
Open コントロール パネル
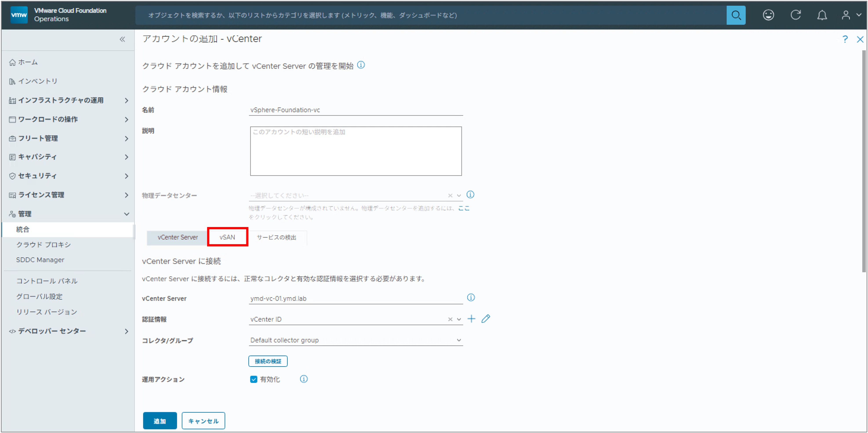click(47, 281)
